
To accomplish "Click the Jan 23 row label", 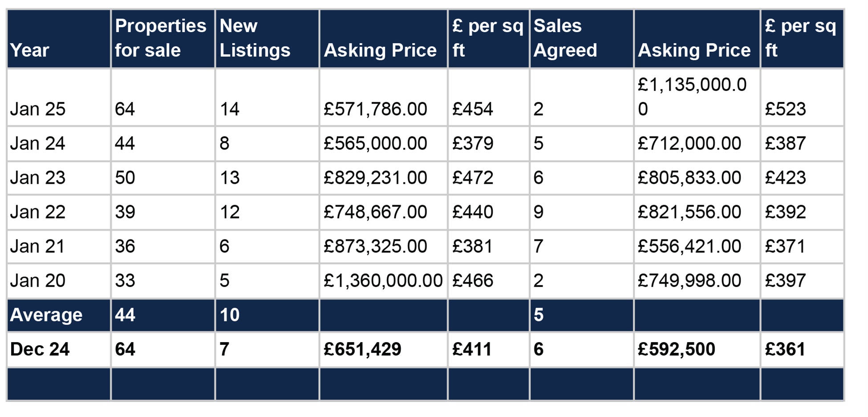I will (x=38, y=178).
